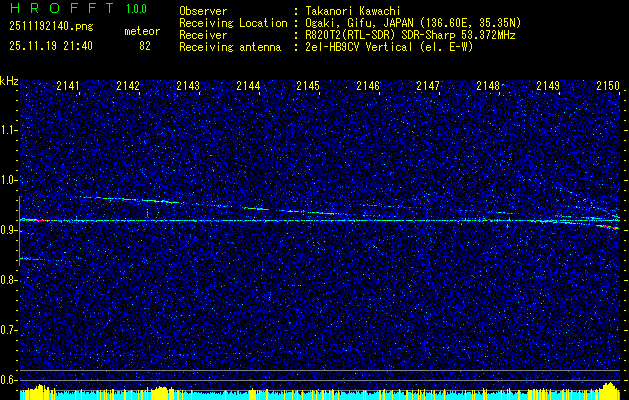Click the Receiving antenna field label

click(230, 47)
